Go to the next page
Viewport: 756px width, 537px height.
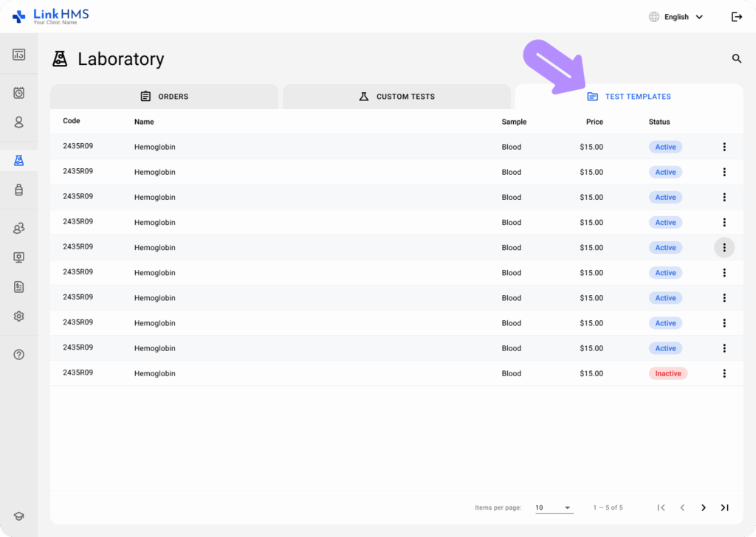tap(704, 507)
